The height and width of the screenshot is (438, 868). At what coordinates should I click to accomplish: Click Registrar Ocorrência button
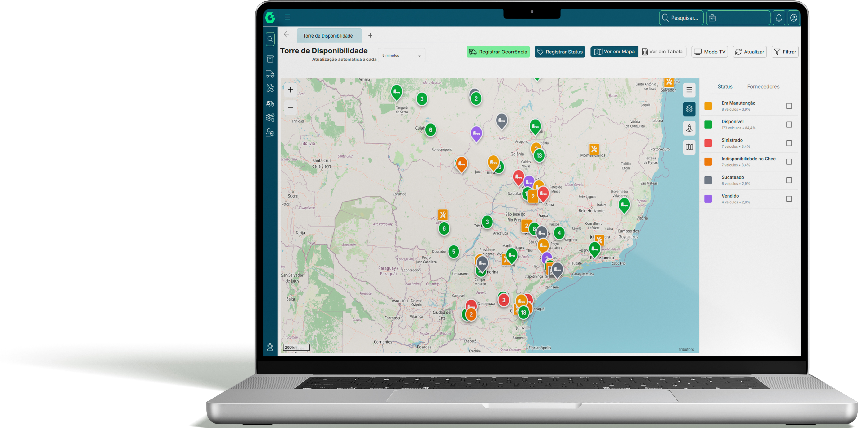point(498,52)
